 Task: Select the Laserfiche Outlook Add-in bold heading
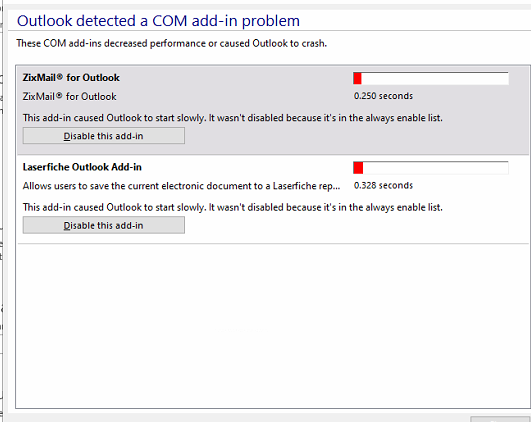click(x=82, y=167)
